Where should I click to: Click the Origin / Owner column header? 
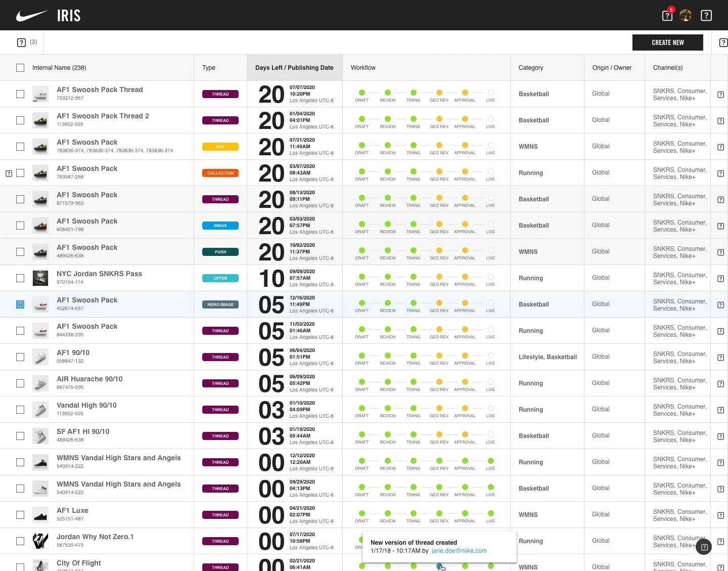(x=612, y=68)
